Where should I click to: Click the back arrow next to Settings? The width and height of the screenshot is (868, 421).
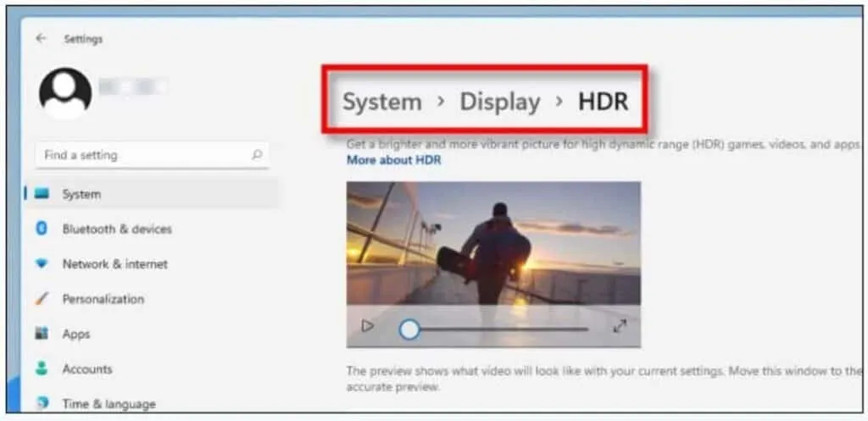[x=41, y=39]
